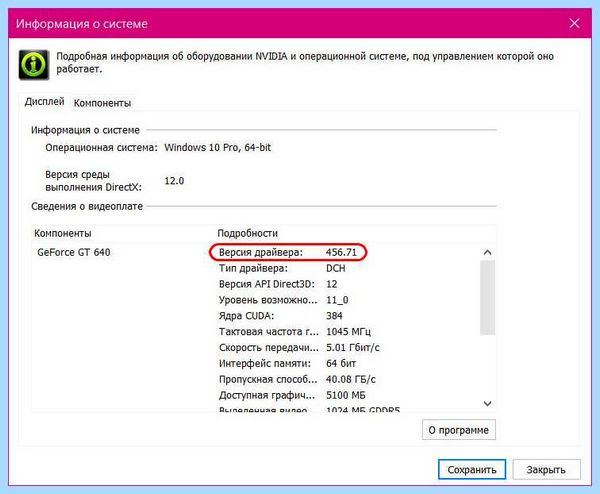Screen dimensions: 600x494
Task: Click the Сведения о видеоплате heading
Action: coord(87,207)
